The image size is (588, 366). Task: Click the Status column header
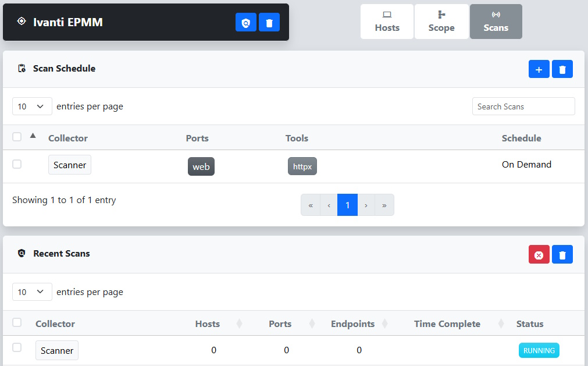[x=529, y=324]
